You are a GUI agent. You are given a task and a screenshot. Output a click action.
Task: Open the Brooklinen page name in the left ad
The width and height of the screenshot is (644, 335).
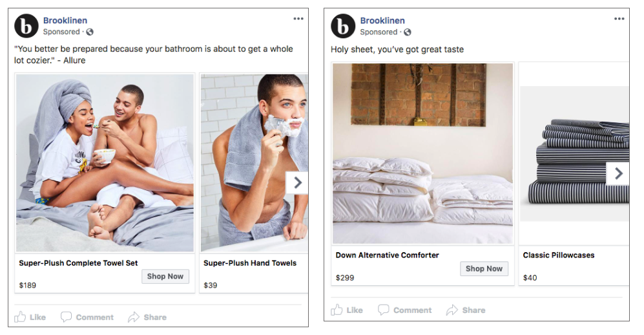(x=65, y=20)
